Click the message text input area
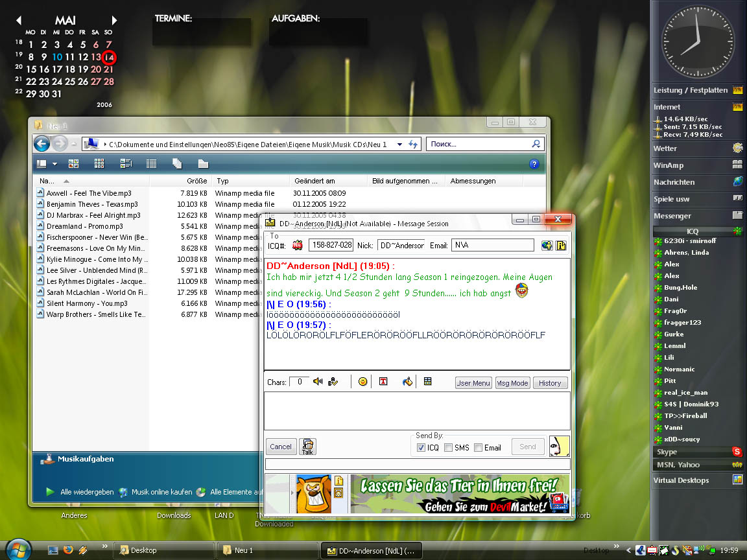 pos(417,410)
